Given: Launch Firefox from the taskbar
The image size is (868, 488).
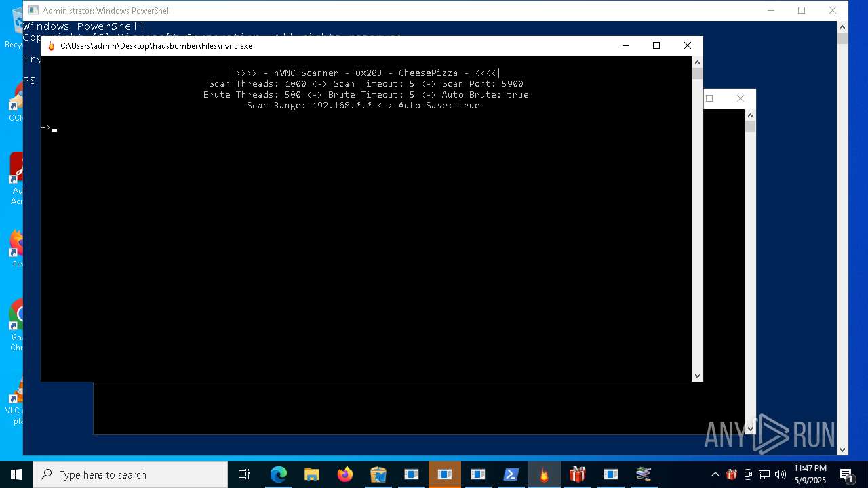Looking at the screenshot, I should [345, 474].
